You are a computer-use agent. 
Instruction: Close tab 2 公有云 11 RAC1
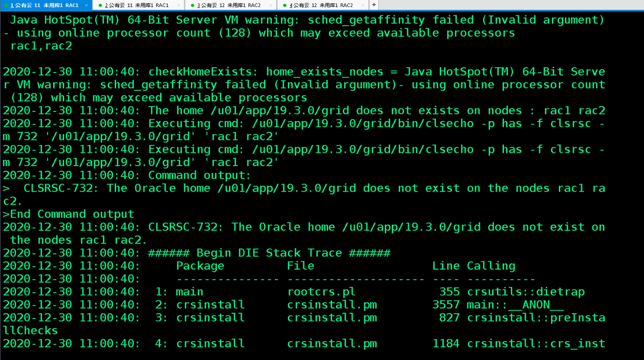[178, 5]
